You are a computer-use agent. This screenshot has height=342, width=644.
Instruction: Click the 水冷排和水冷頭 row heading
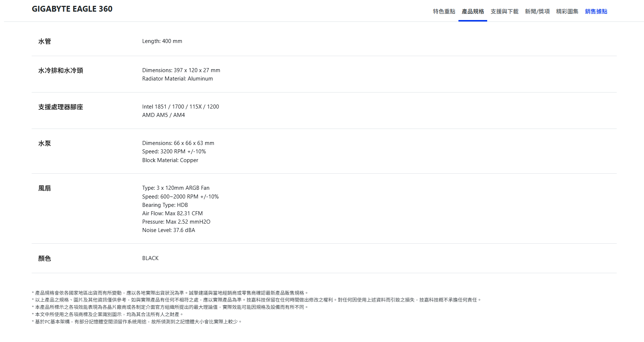click(x=60, y=71)
